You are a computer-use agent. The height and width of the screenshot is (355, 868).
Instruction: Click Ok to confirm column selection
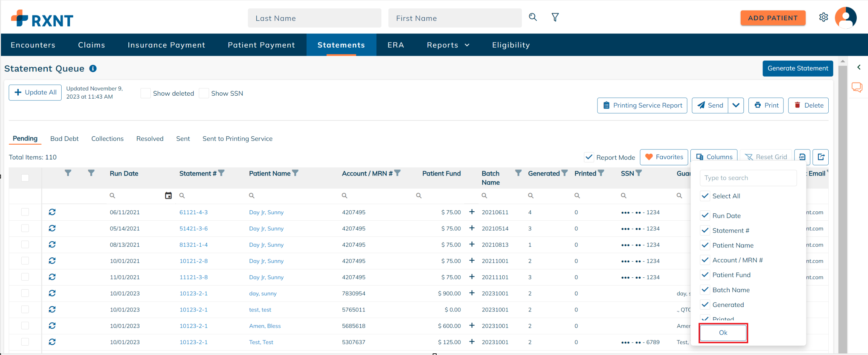tap(723, 332)
